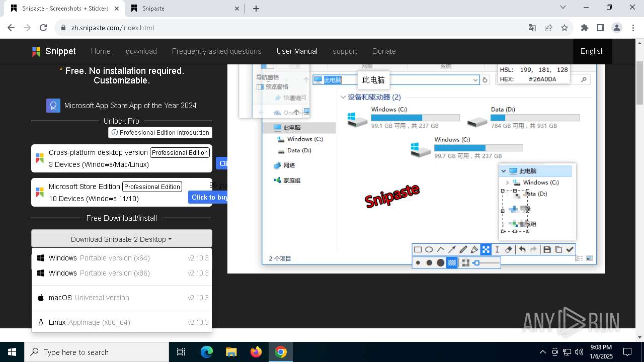This screenshot has height=362, width=644.
Task: Switch to the second Snipaste browser tab
Action: (184, 9)
